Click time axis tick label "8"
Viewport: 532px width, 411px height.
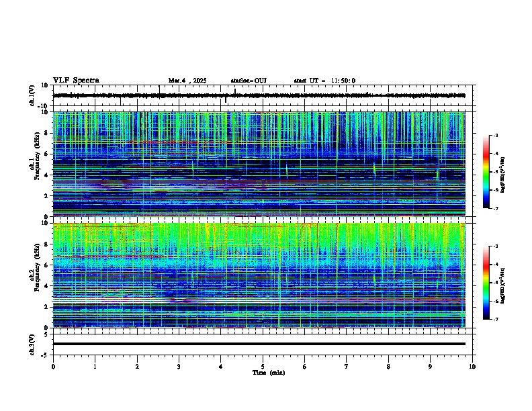388,367
